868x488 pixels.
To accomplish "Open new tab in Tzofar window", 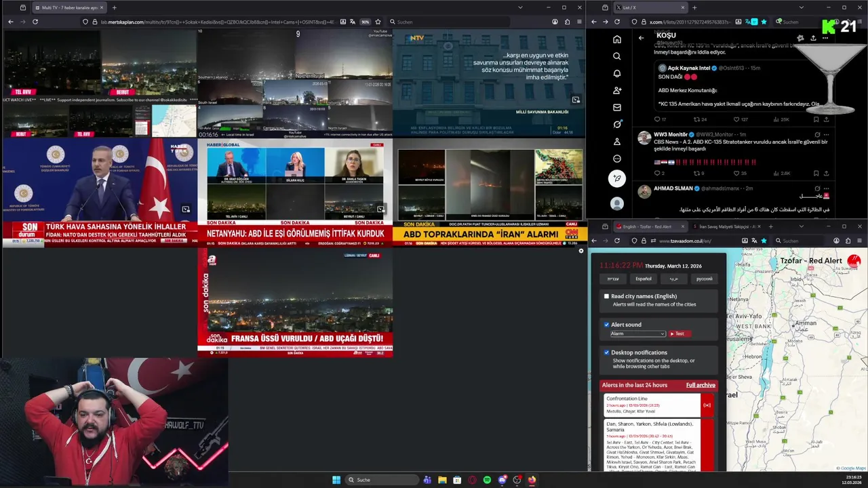I will click(x=770, y=226).
